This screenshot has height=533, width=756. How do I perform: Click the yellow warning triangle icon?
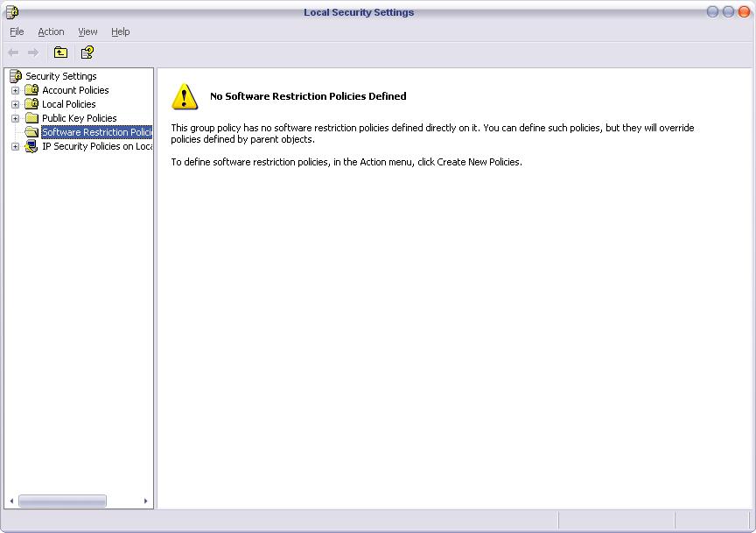point(184,96)
